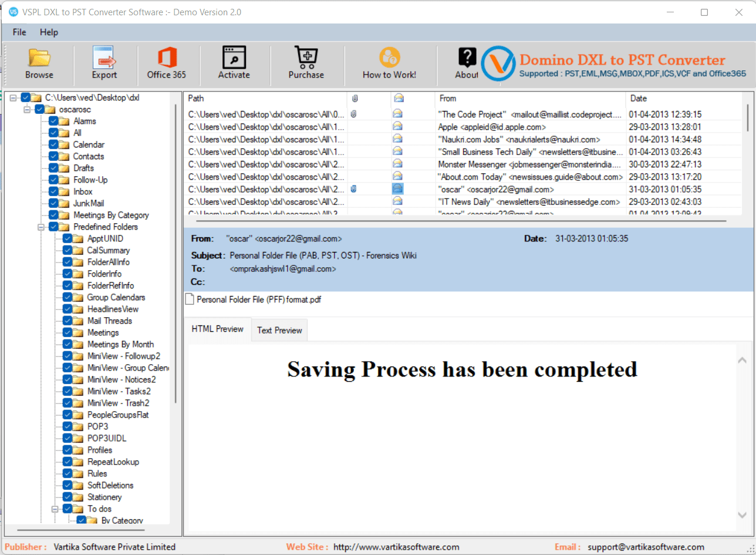Select the "Small Business Tech Daily" email row

coord(463,152)
